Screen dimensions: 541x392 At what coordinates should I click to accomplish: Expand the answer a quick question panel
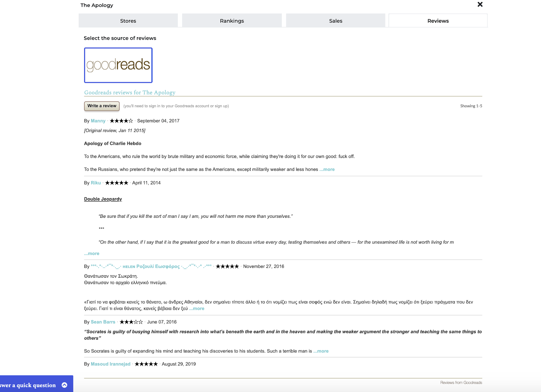point(65,385)
